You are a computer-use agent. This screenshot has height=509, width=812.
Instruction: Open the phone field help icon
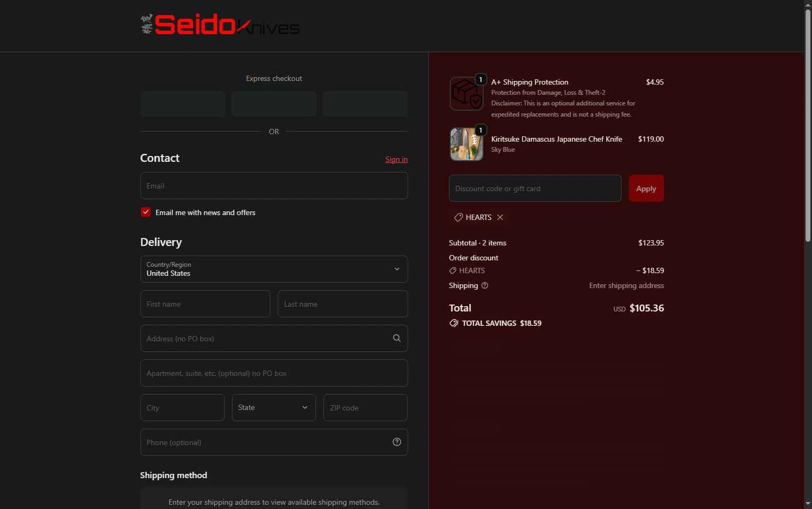point(396,442)
